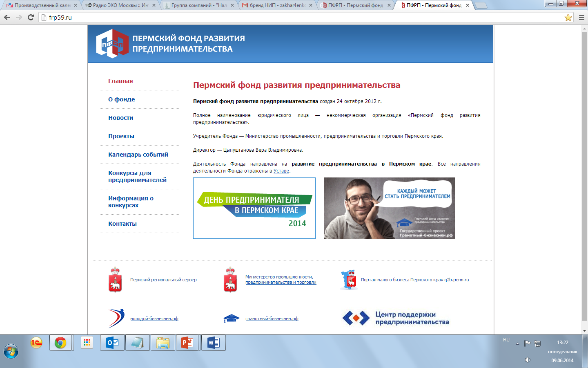This screenshot has width=588, height=368.
Task: Close the Группа компаний tab
Action: click(232, 5)
